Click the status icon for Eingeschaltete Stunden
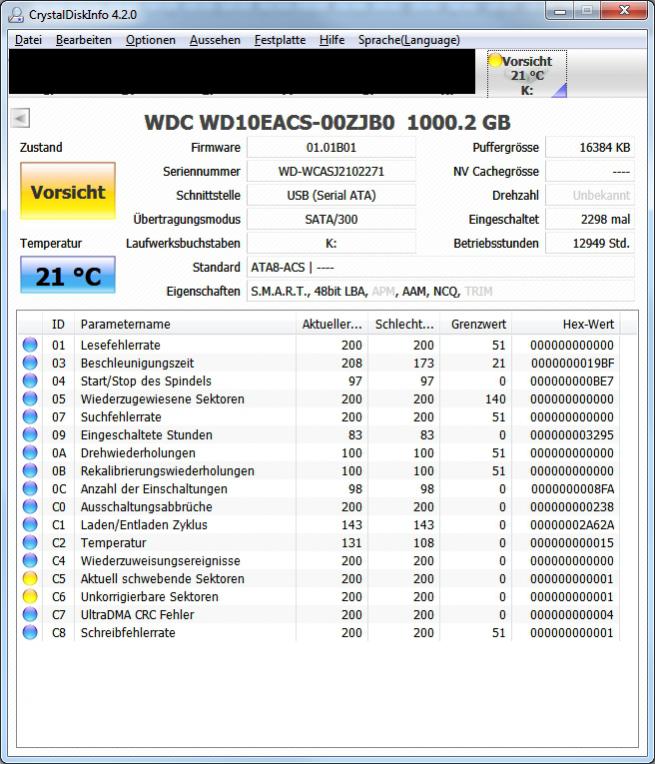 (x=30, y=435)
